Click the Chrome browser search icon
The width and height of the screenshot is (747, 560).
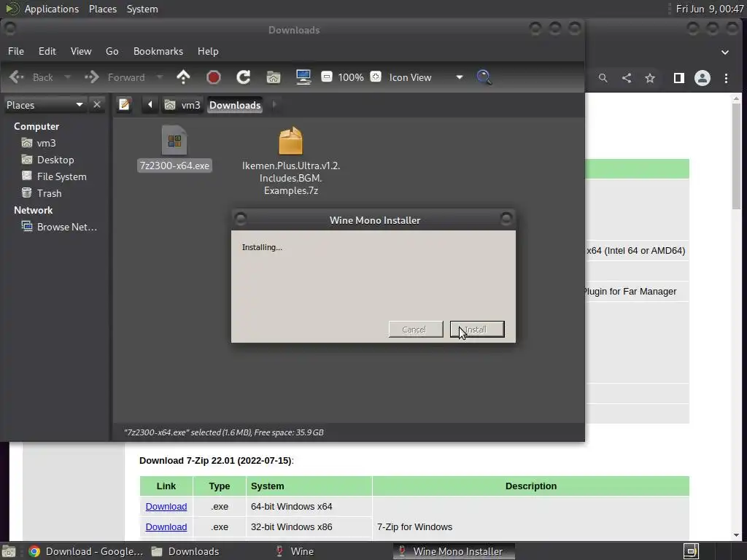pyautogui.click(x=603, y=78)
